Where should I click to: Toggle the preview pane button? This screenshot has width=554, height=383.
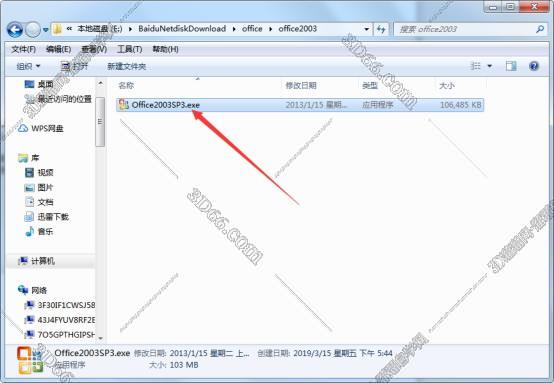(x=511, y=66)
